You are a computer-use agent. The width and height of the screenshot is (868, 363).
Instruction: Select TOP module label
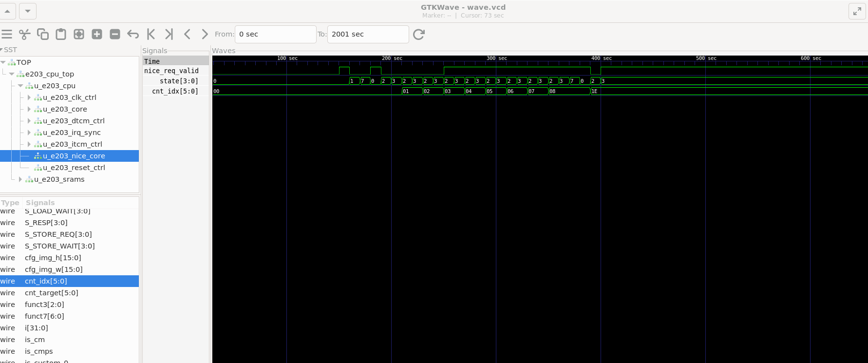click(24, 62)
